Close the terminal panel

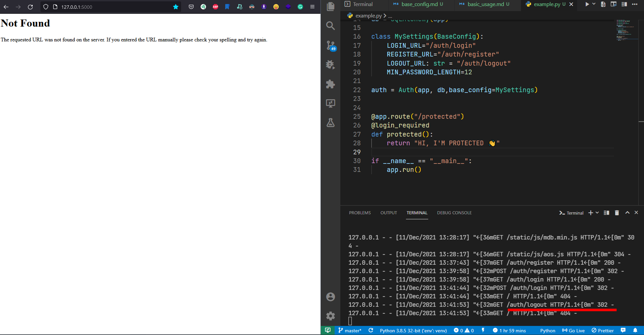coord(636,213)
